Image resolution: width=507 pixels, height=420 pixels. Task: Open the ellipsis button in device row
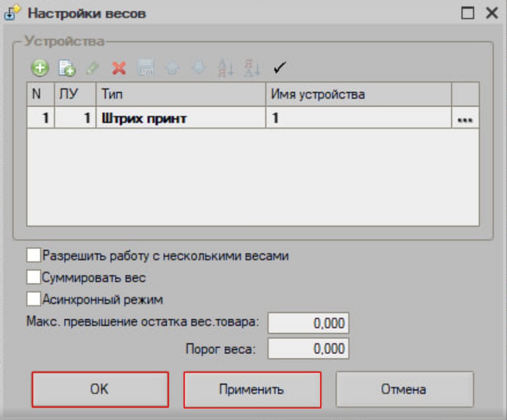pos(465,118)
